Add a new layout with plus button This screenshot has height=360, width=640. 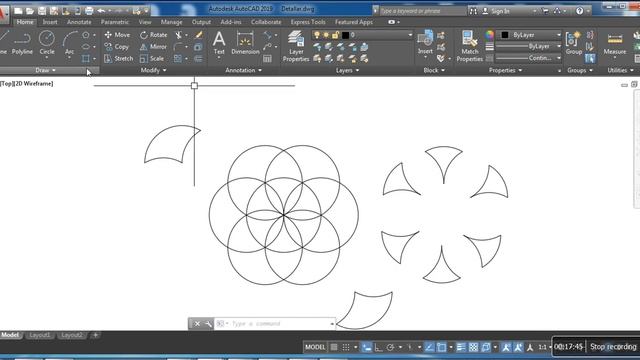96,335
